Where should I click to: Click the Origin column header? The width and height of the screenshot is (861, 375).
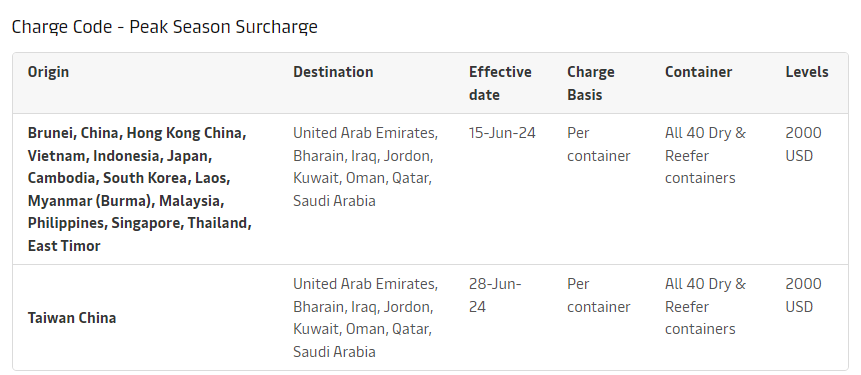(x=48, y=72)
